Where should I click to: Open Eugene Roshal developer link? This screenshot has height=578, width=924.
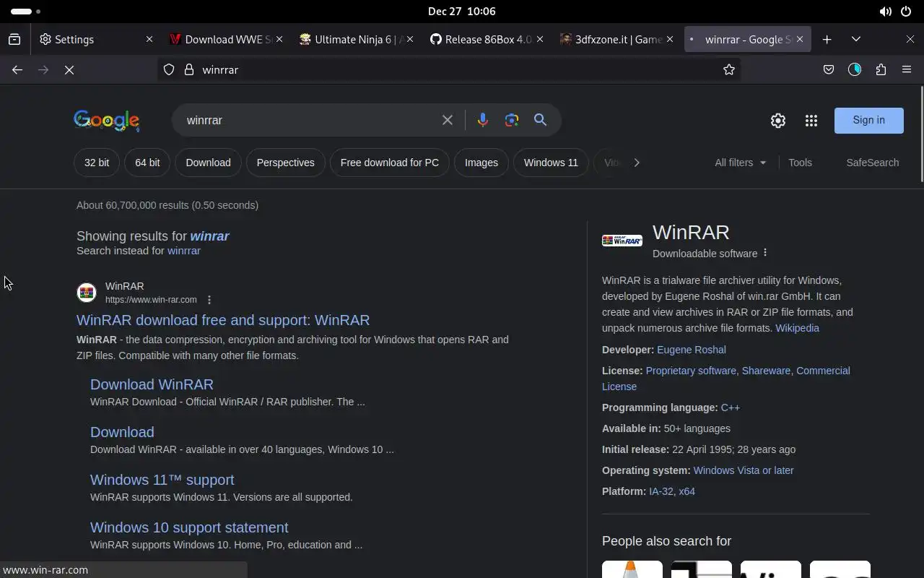tap(692, 350)
